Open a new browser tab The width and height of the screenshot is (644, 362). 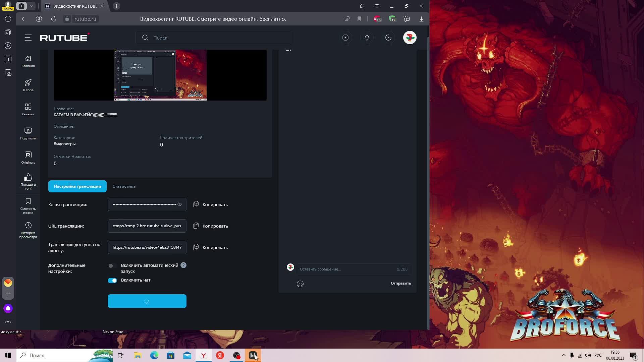coord(116,6)
